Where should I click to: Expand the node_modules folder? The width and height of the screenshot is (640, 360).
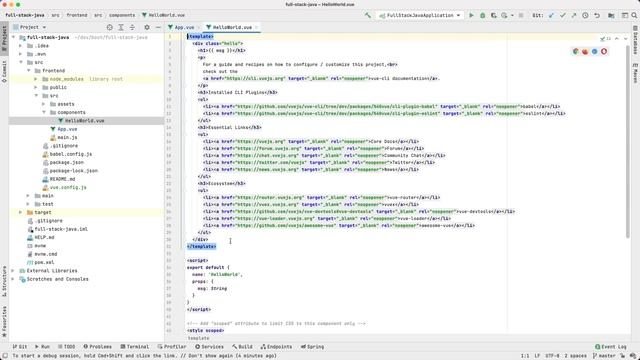coord(36,79)
